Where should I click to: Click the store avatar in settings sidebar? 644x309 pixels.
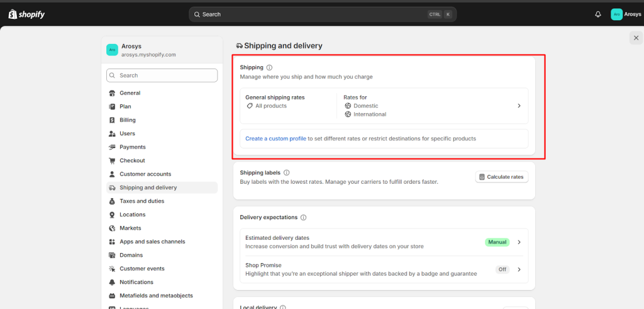[112, 50]
